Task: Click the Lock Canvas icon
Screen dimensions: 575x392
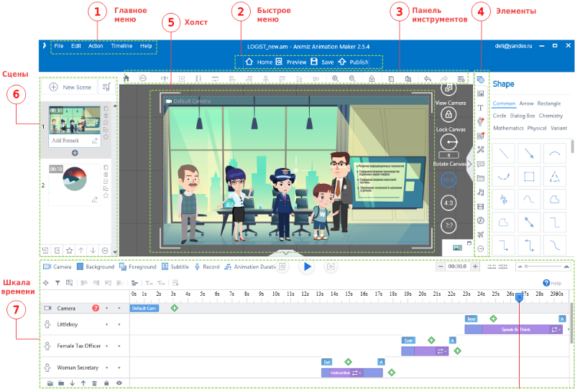Action: click(x=448, y=115)
